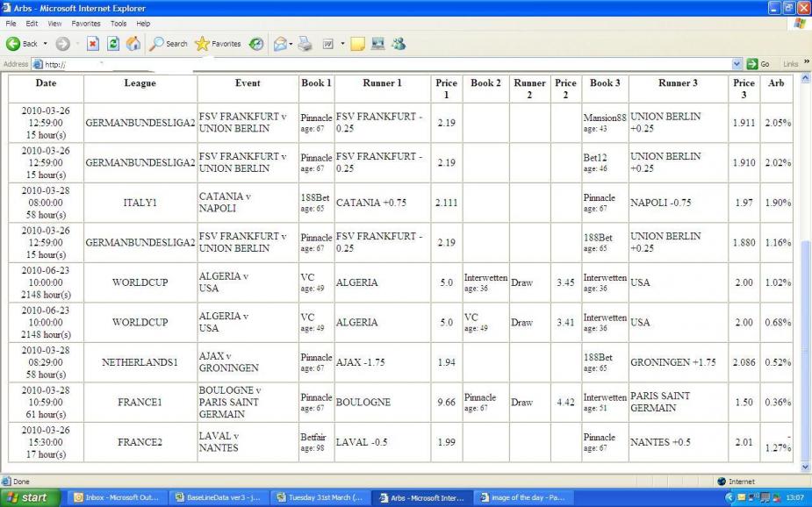Stop loading with the red X icon
The width and height of the screenshot is (812, 507).
pos(93,44)
